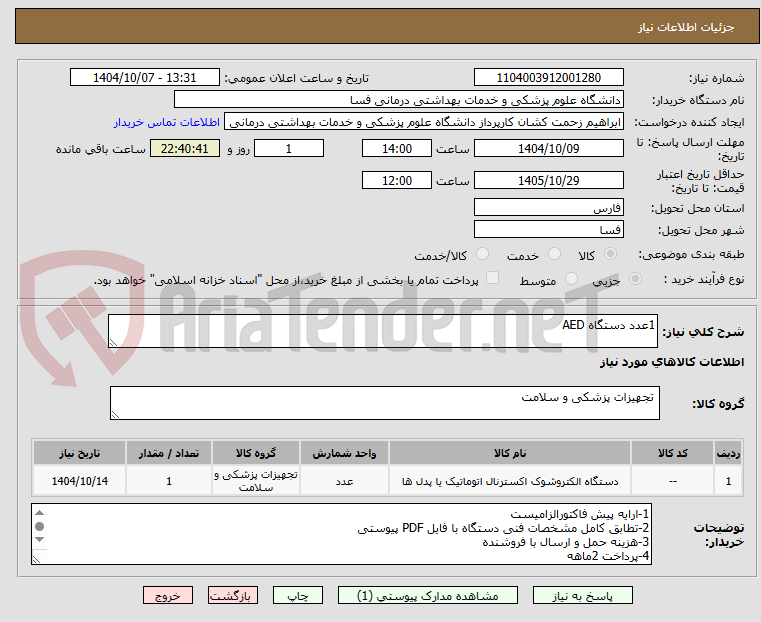Select the کالا/خدمت radio button
761x622 pixels.
pyautogui.click(x=482, y=254)
